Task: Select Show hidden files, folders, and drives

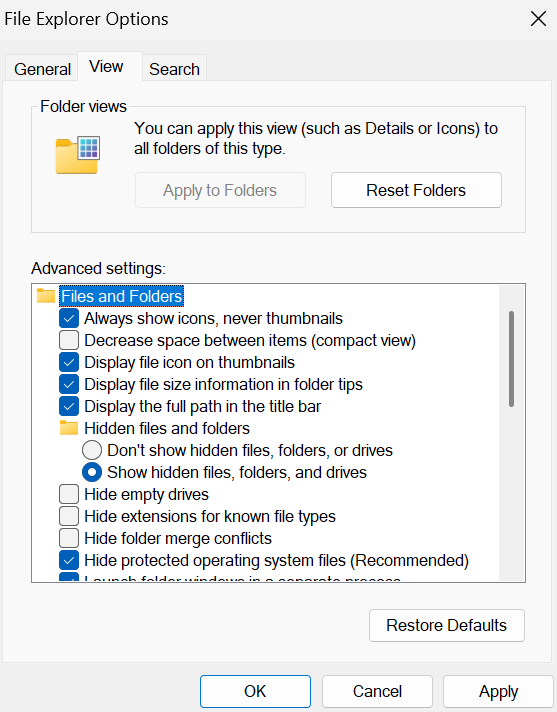Action: [x=92, y=472]
